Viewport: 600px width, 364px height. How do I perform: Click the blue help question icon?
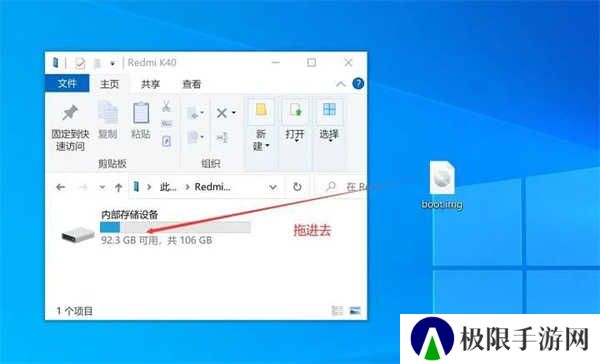pyautogui.click(x=358, y=83)
